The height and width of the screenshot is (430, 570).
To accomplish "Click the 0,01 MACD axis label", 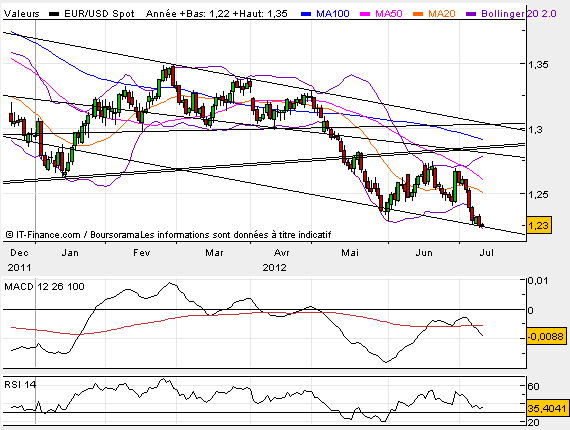I will tap(538, 281).
